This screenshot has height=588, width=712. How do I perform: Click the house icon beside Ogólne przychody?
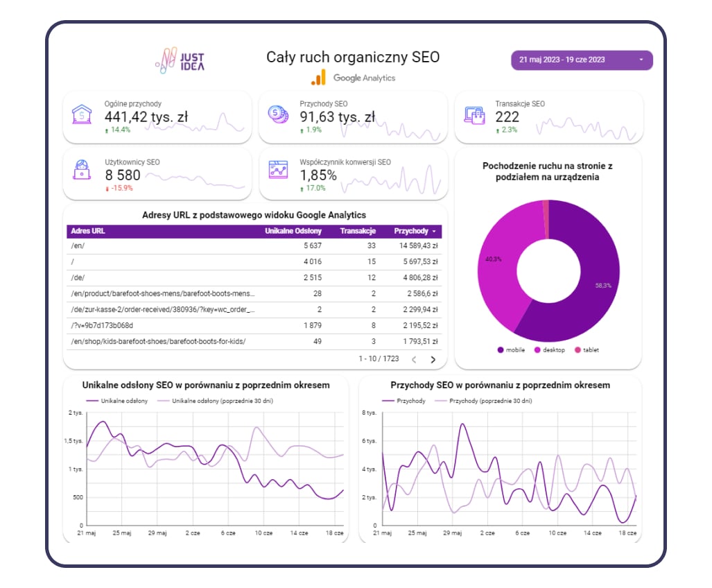pos(82,115)
